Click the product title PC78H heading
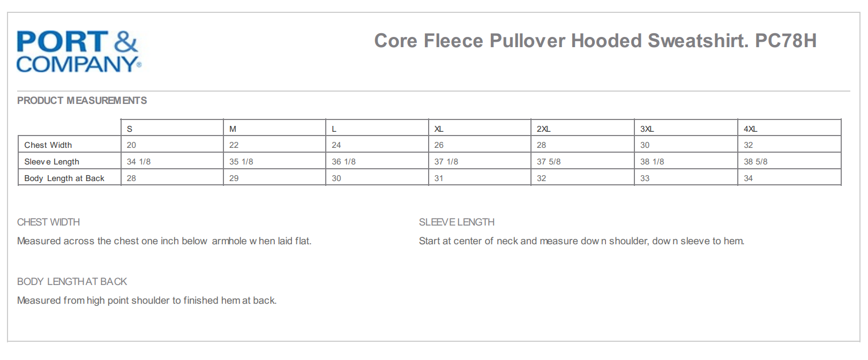Viewport: 868px width, 360px height. click(595, 41)
